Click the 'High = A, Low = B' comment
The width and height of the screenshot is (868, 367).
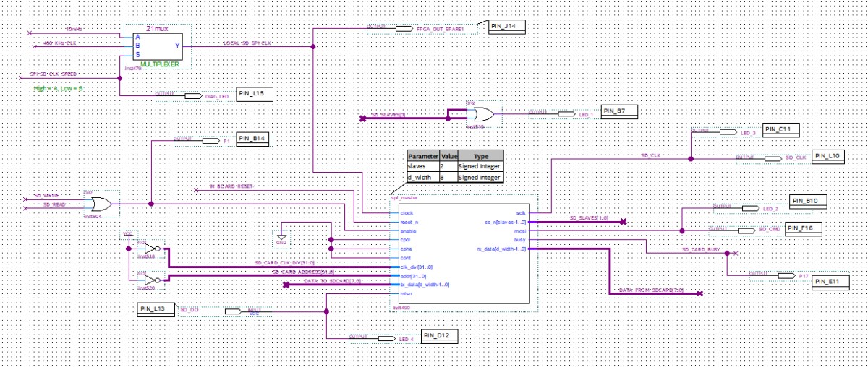coord(58,88)
